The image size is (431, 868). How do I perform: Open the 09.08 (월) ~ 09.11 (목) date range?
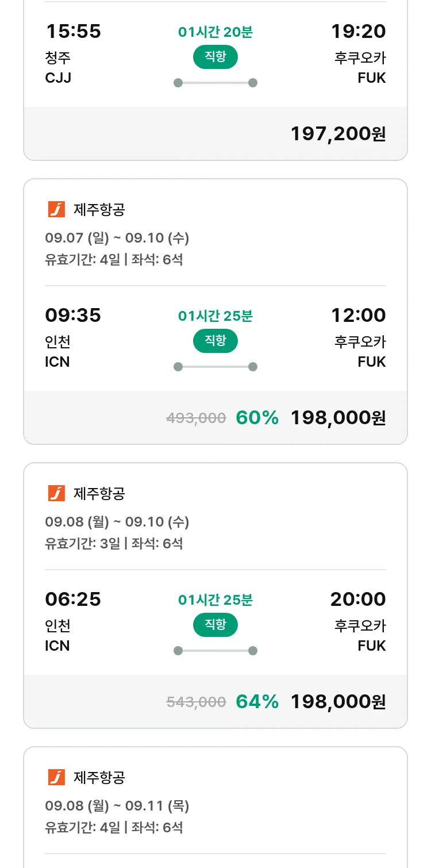click(117, 806)
